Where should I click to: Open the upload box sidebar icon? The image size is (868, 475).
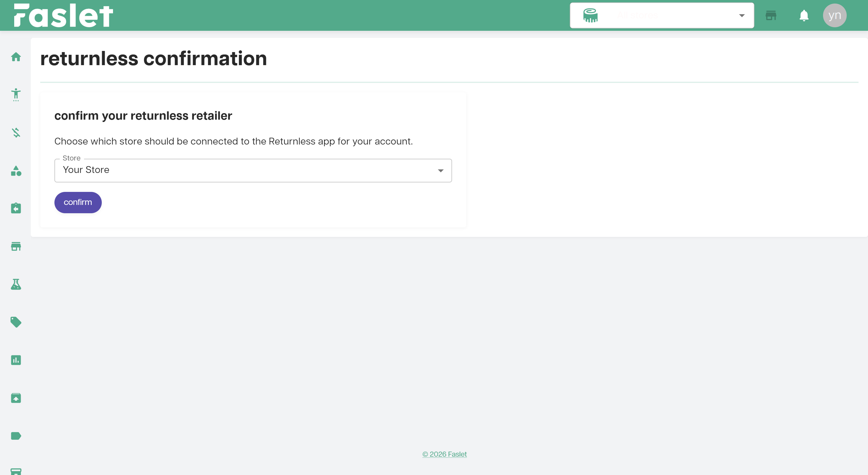point(16,398)
